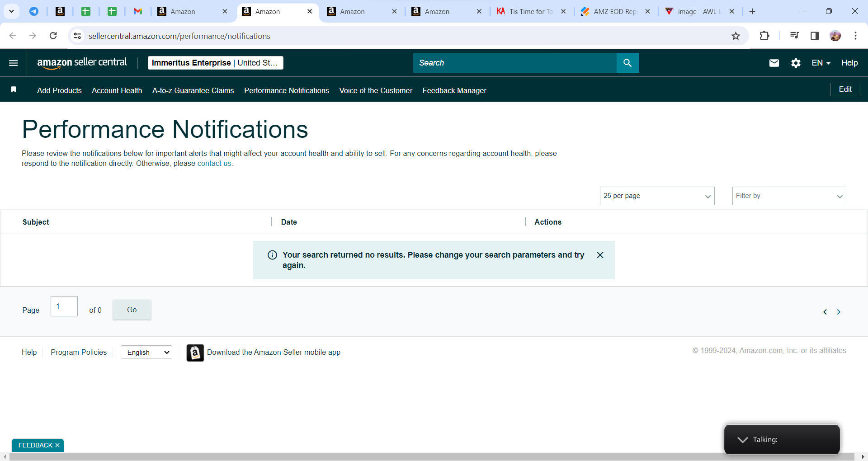This screenshot has width=868, height=461.
Task: Open the Immeritus Enterprise account switcher
Action: tap(215, 63)
